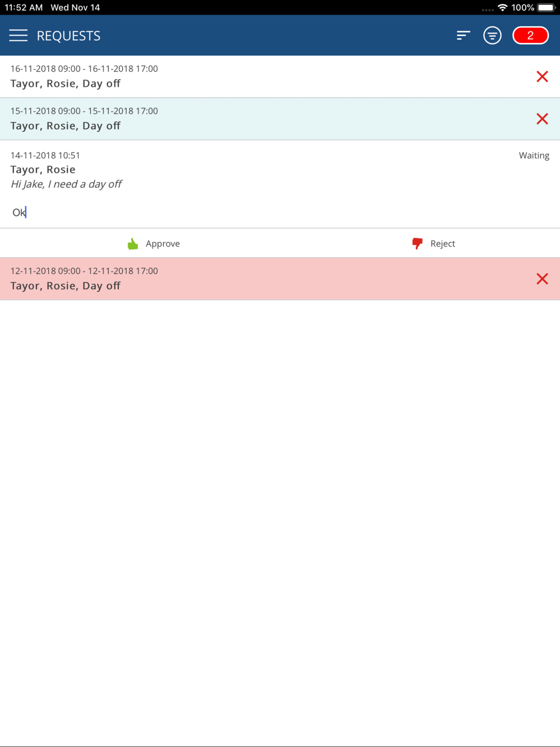This screenshot has height=747, width=560.
Task: Open the sort options icon
Action: pyautogui.click(x=463, y=35)
